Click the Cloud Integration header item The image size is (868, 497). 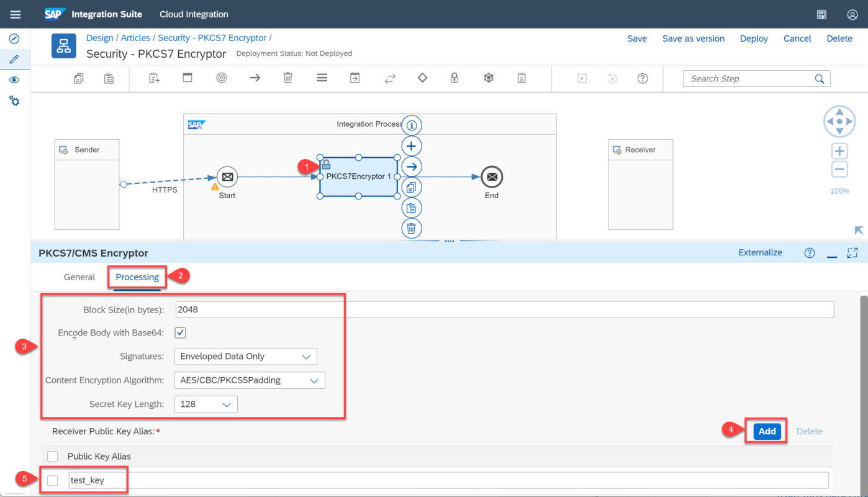(x=194, y=14)
